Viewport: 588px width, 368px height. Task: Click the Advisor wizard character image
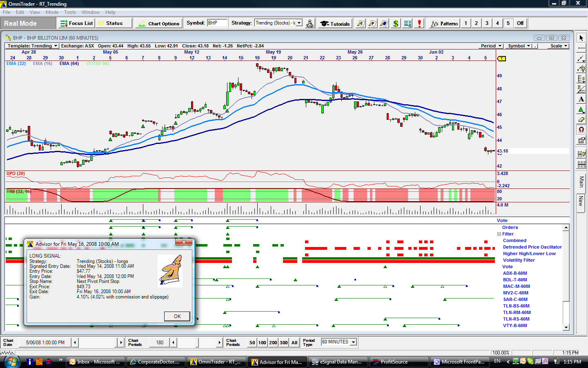[x=171, y=271]
